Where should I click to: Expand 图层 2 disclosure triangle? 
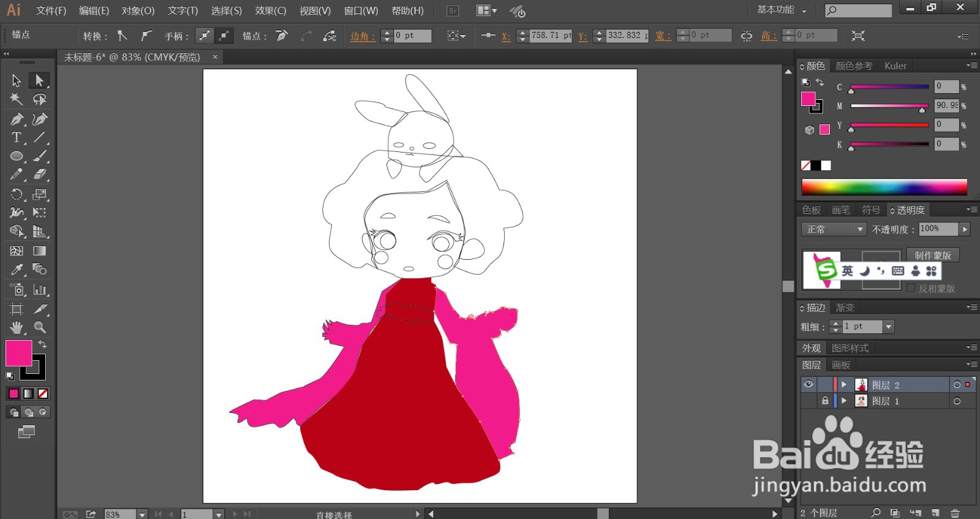tap(843, 385)
